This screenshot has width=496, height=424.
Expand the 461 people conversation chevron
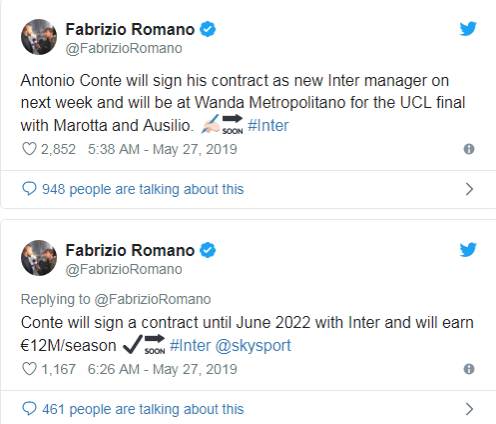[469, 409]
